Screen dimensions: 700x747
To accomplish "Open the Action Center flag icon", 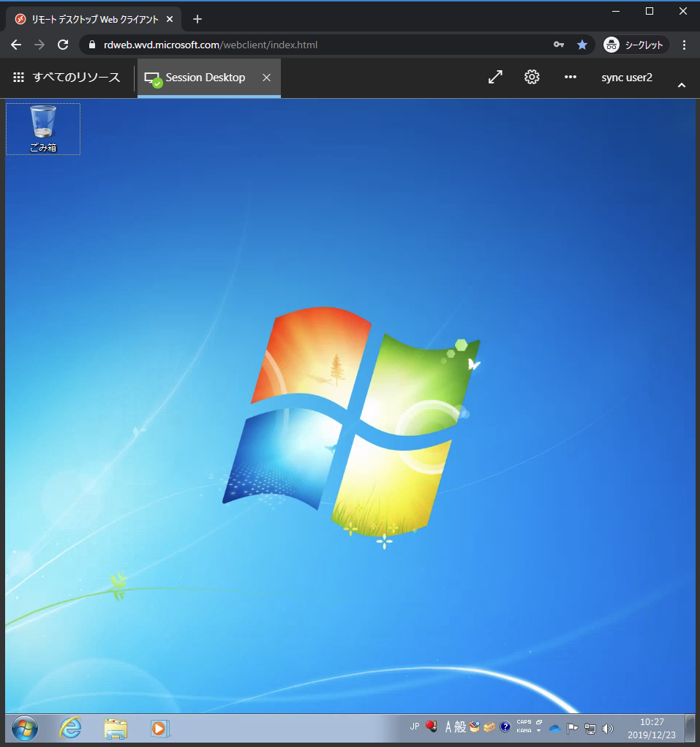I will coord(573,729).
